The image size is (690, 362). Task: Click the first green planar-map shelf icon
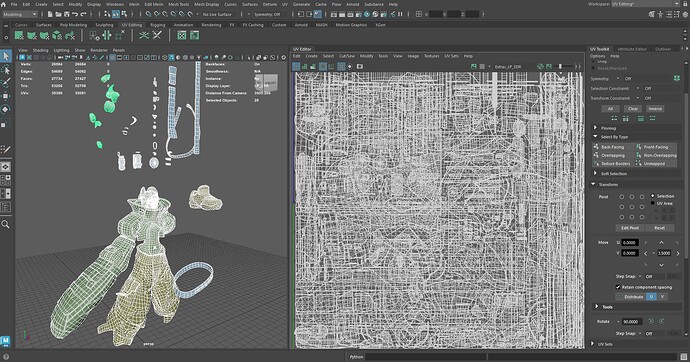[19, 35]
